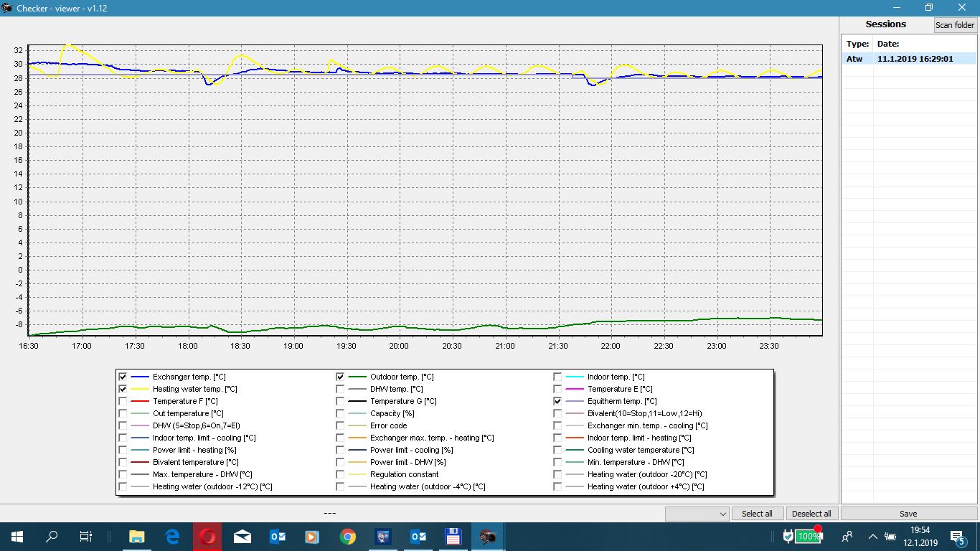
Task: Open the notification action center
Action: pos(957,537)
